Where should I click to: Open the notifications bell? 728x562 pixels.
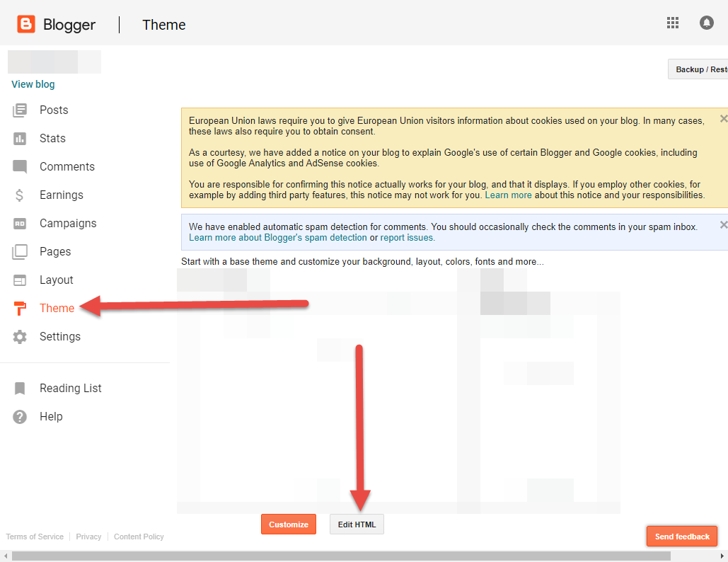coord(706,23)
